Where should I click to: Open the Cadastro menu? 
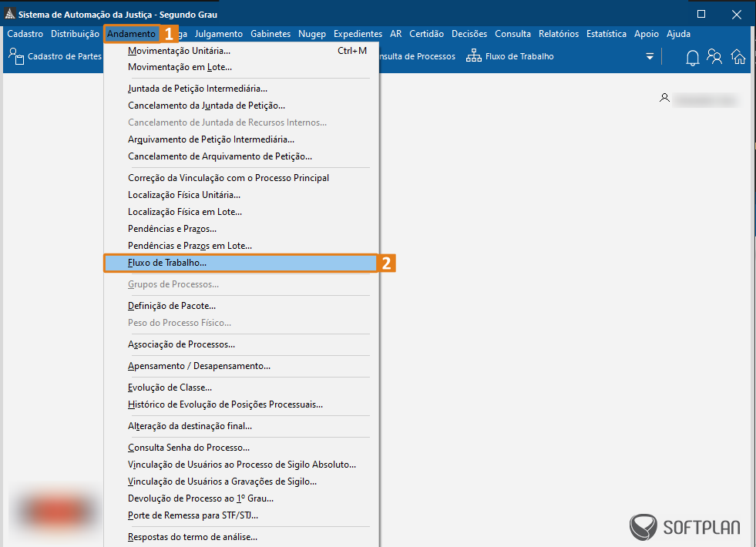point(25,34)
